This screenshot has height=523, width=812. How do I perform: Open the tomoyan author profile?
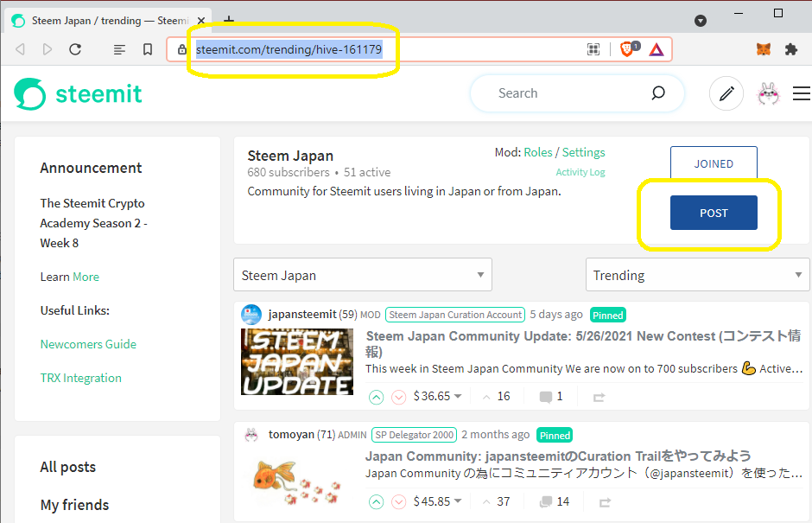point(291,434)
